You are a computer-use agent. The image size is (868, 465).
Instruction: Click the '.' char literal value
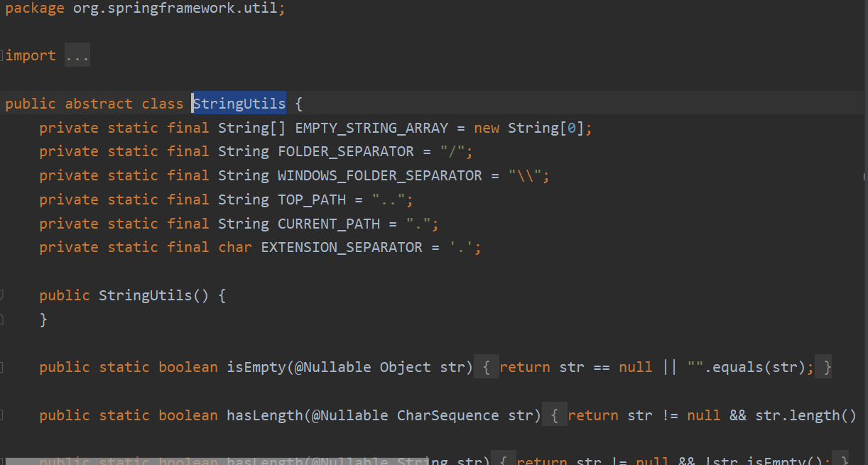pos(461,247)
